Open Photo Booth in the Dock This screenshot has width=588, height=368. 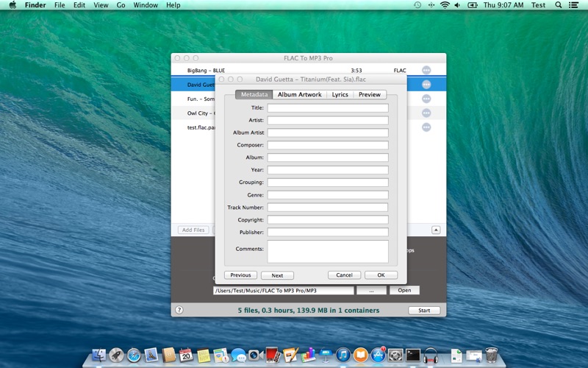click(x=273, y=355)
